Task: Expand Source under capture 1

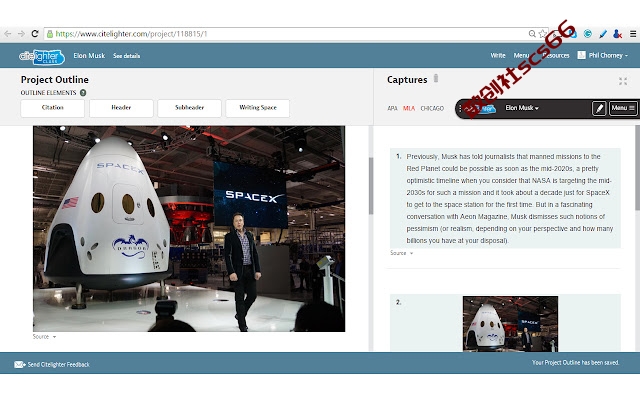Action: coord(402,253)
